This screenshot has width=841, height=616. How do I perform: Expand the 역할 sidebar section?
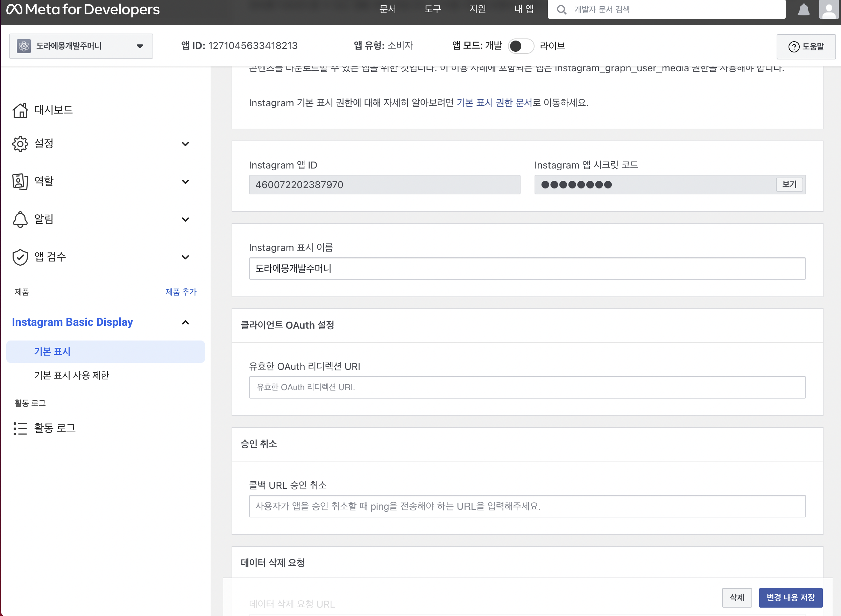(x=185, y=181)
